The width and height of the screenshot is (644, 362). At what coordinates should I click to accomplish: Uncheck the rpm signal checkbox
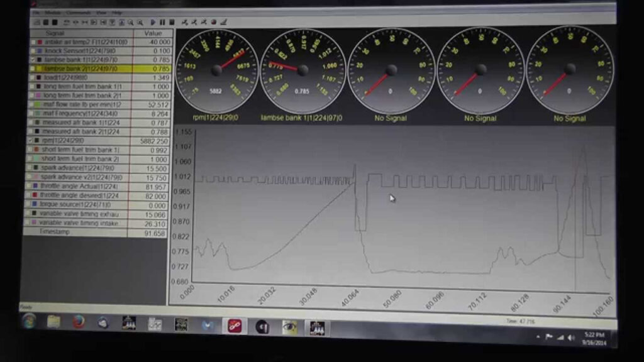(x=31, y=140)
